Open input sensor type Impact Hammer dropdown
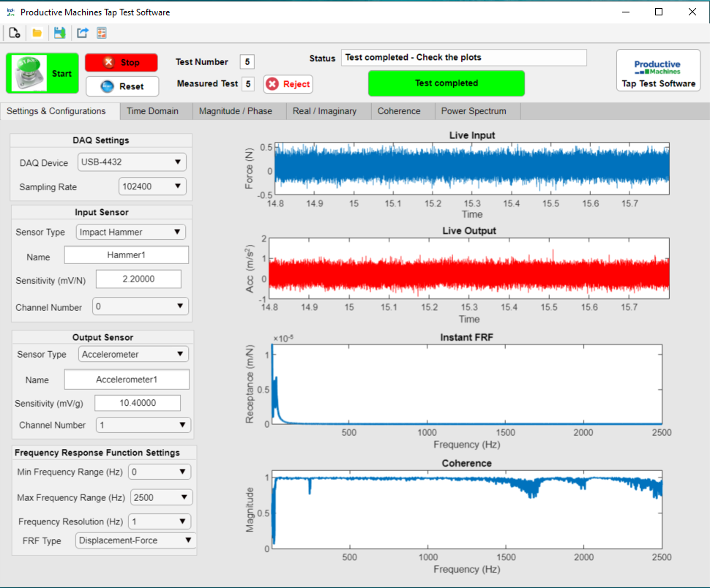Image resolution: width=710 pixels, height=588 pixels. (130, 232)
